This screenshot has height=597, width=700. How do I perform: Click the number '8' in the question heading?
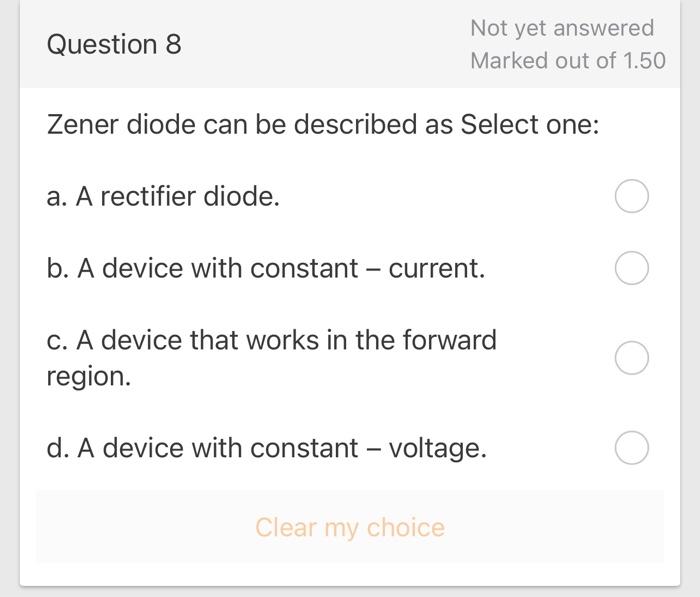click(x=173, y=45)
